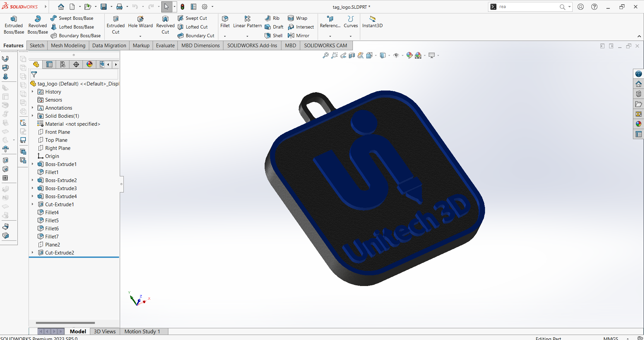Open the Edit Appearance icon
Viewport: 644px width, 340px height.
click(409, 55)
